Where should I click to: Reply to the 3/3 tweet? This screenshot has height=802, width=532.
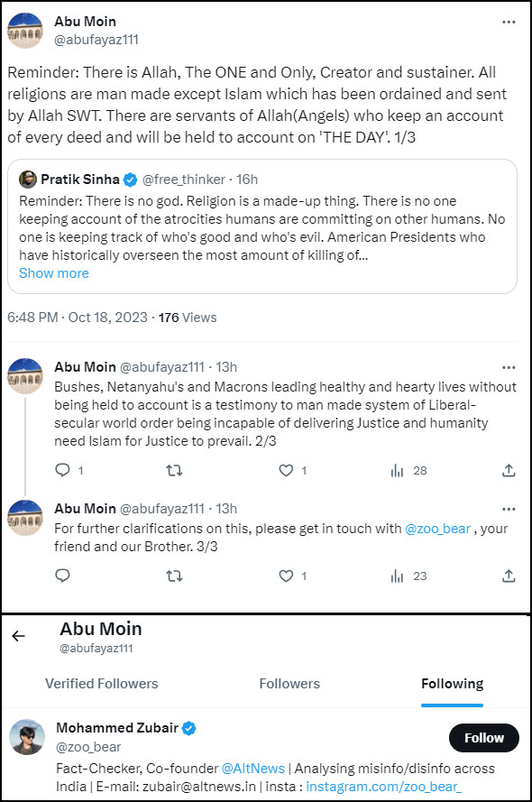62,576
